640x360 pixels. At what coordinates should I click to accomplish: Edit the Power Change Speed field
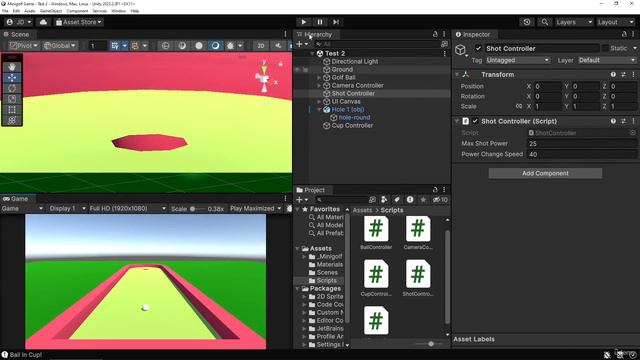(x=582, y=154)
